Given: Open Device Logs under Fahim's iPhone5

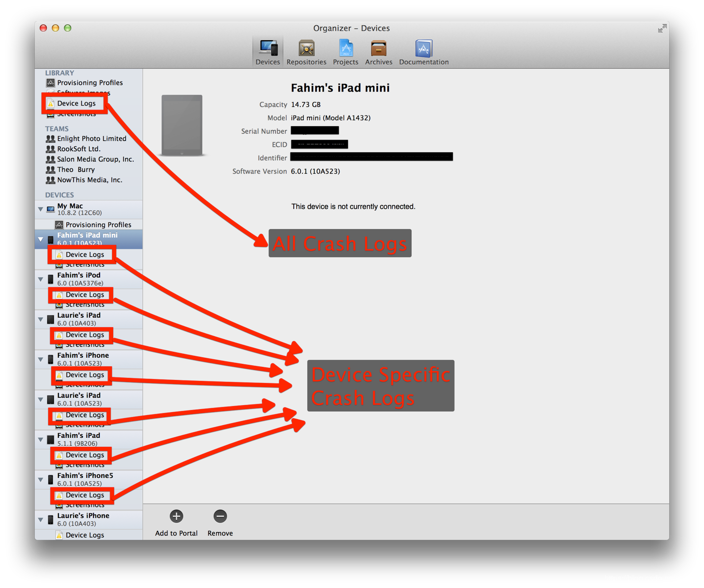Looking at the screenshot, I should (80, 495).
